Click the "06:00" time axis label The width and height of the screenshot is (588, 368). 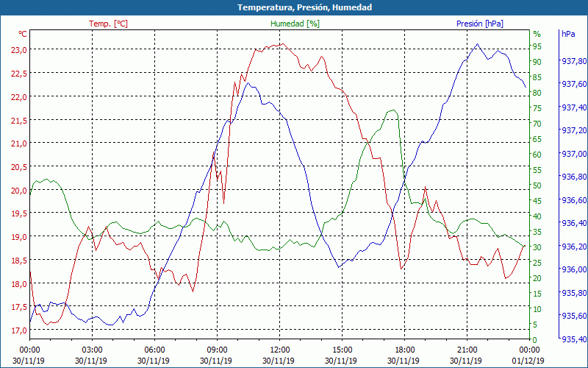tap(154, 350)
